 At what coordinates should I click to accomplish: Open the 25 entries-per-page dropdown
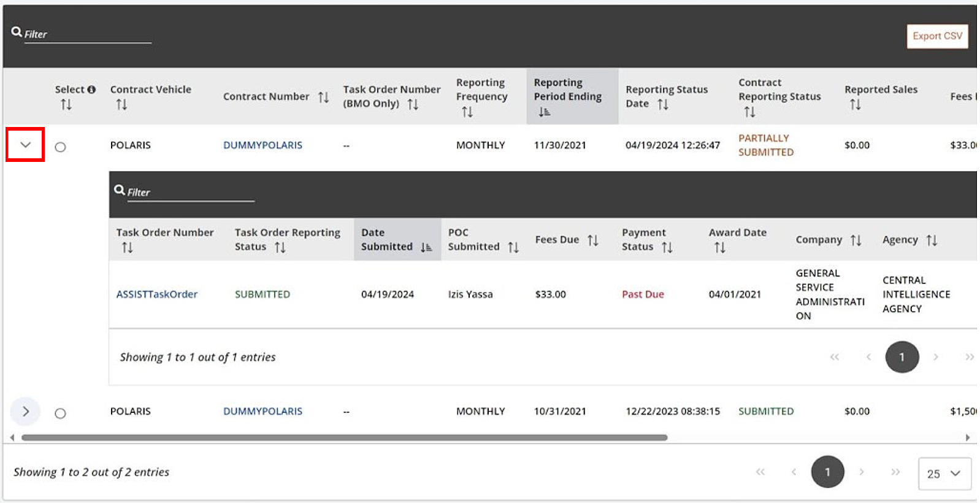(944, 474)
